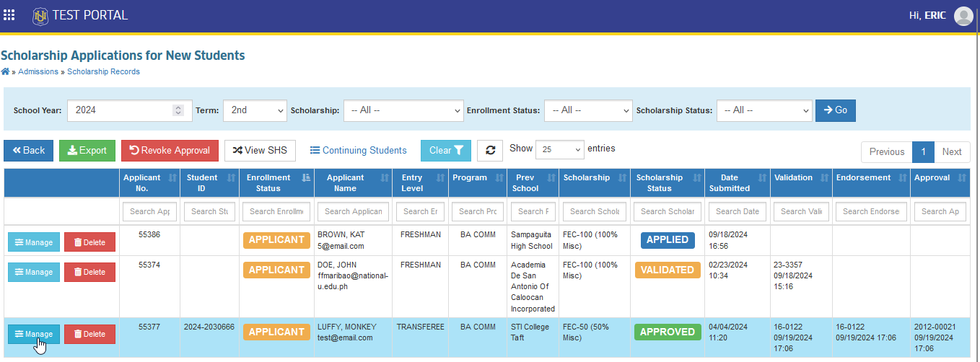The image size is (980, 362).
Task: Open the Continuing Students link
Action: 358,150
